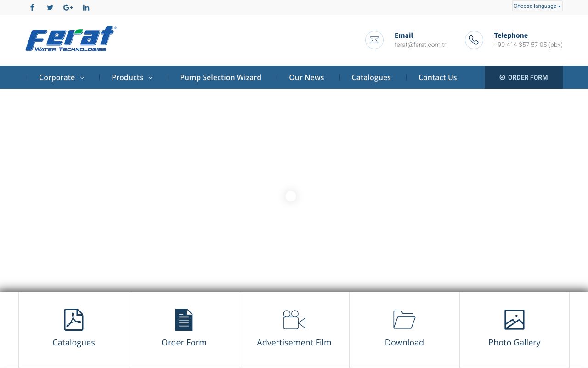The width and height of the screenshot is (588, 368).
Task: Click the ferat@ferat.com.tr email link
Action: pos(420,45)
